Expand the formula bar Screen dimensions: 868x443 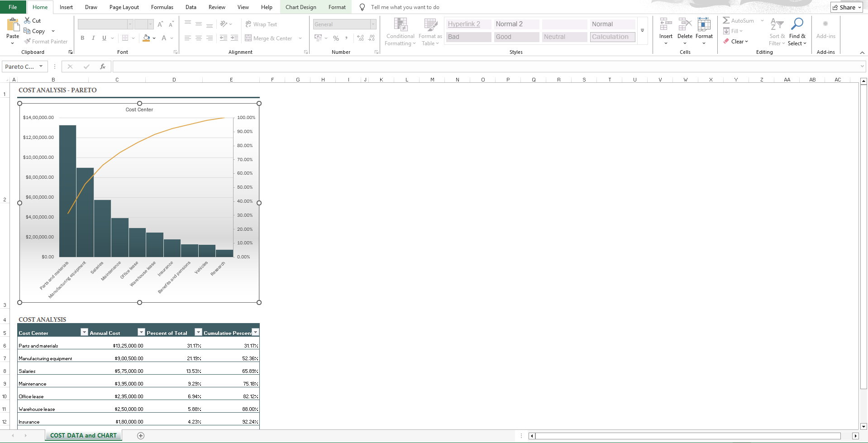coord(862,67)
